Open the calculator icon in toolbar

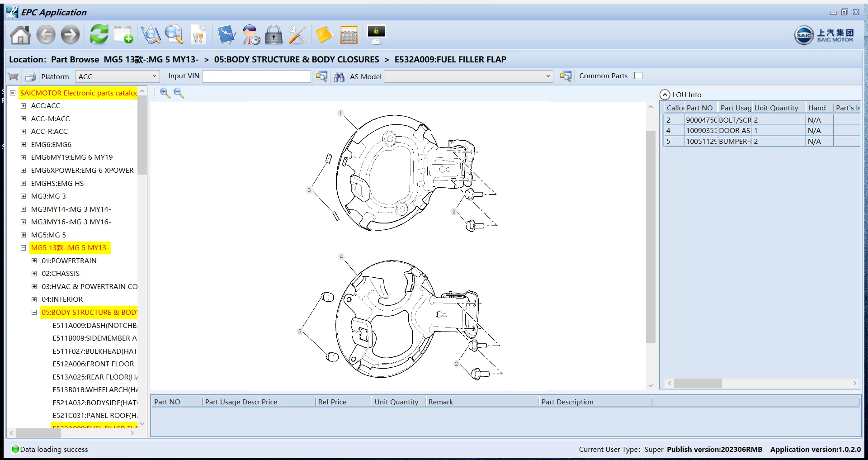pyautogui.click(x=349, y=35)
